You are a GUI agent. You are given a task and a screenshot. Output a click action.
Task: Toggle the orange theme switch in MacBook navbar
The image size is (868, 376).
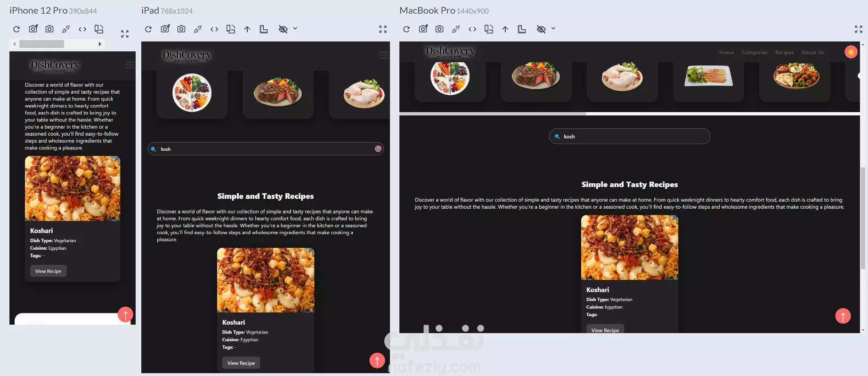(x=851, y=52)
